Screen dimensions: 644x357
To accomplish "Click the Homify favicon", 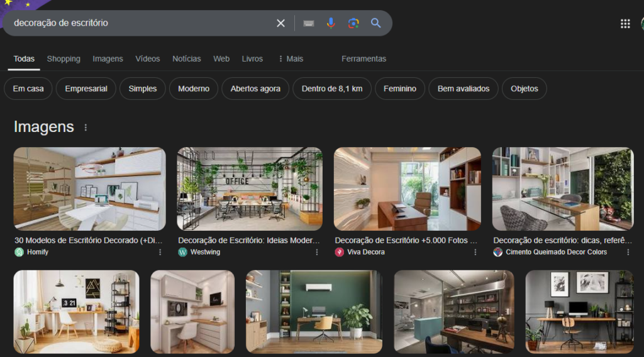I will tap(19, 253).
